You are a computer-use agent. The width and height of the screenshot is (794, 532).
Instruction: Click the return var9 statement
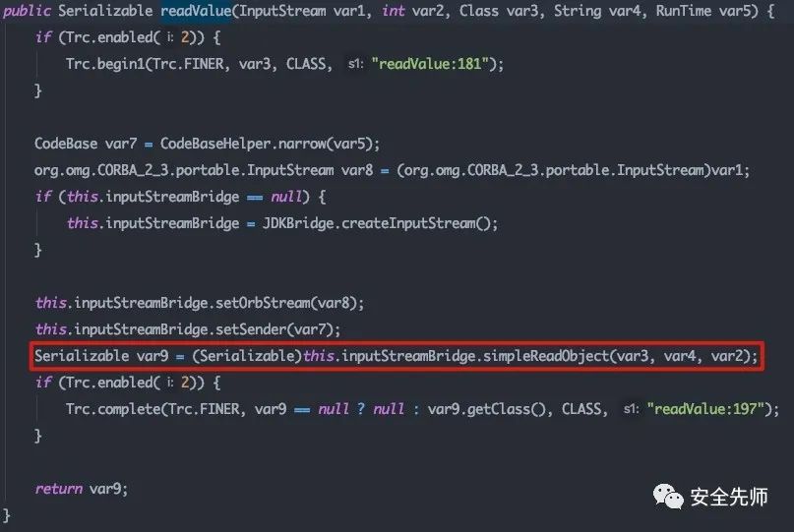[x=81, y=489]
